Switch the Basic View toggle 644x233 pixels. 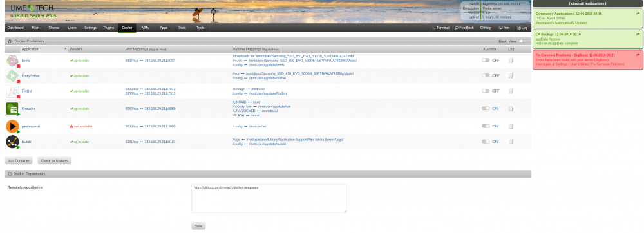click(x=523, y=41)
